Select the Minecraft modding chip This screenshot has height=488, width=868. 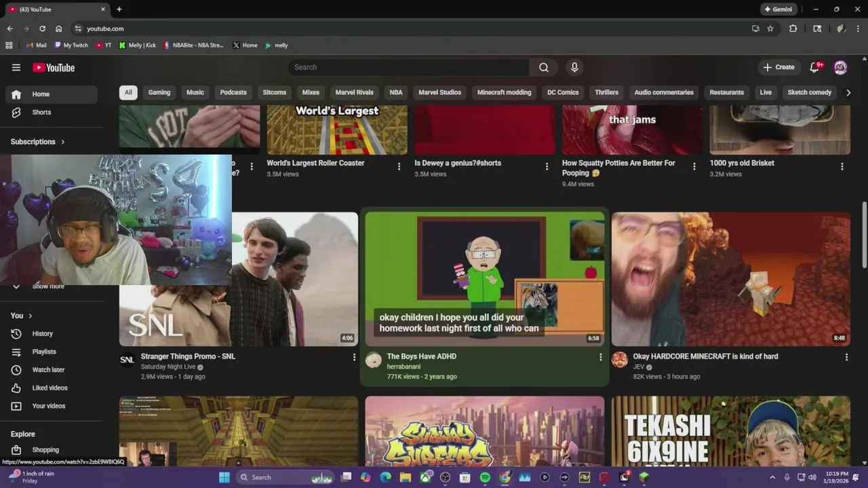click(x=504, y=92)
